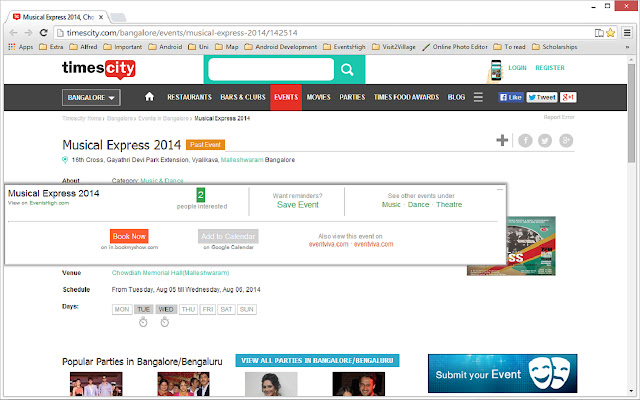The width and height of the screenshot is (640, 400).
Task: Click the Save Event link
Action: tap(298, 205)
